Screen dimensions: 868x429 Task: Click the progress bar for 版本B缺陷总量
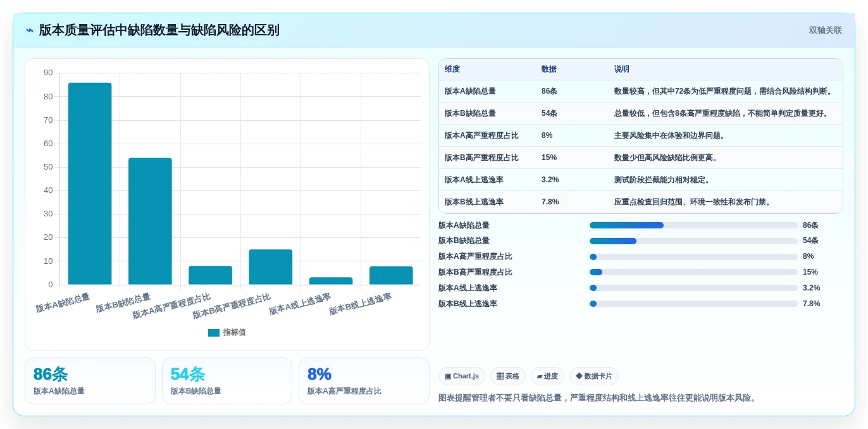(693, 241)
